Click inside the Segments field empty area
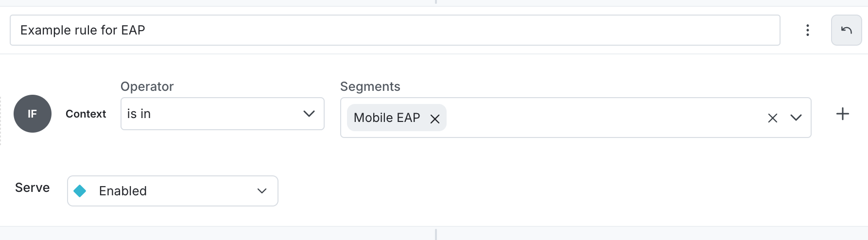 [603, 118]
